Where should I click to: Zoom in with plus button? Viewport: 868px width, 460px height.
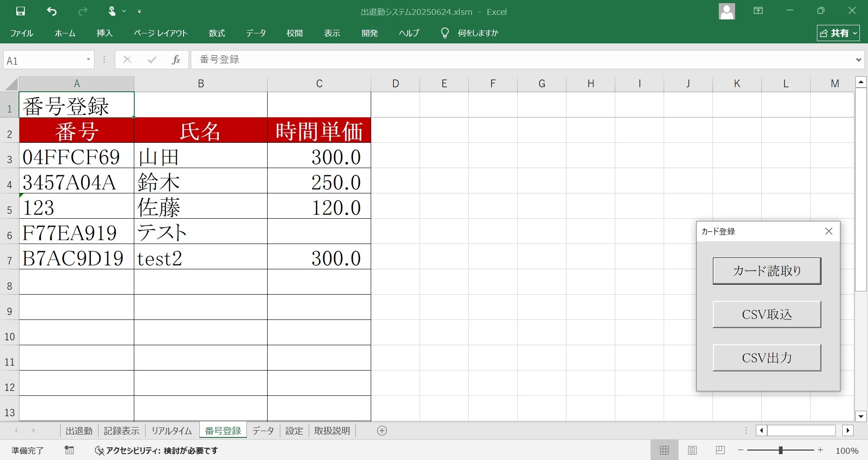[820, 450]
